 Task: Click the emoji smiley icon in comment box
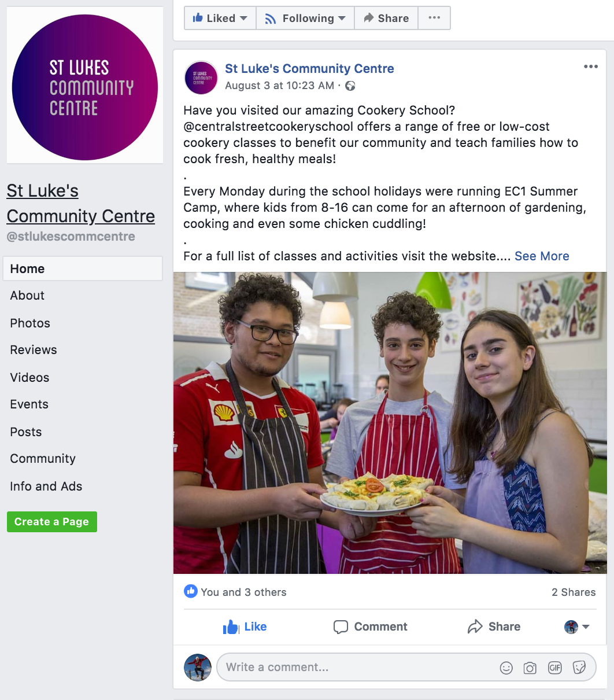[506, 668]
